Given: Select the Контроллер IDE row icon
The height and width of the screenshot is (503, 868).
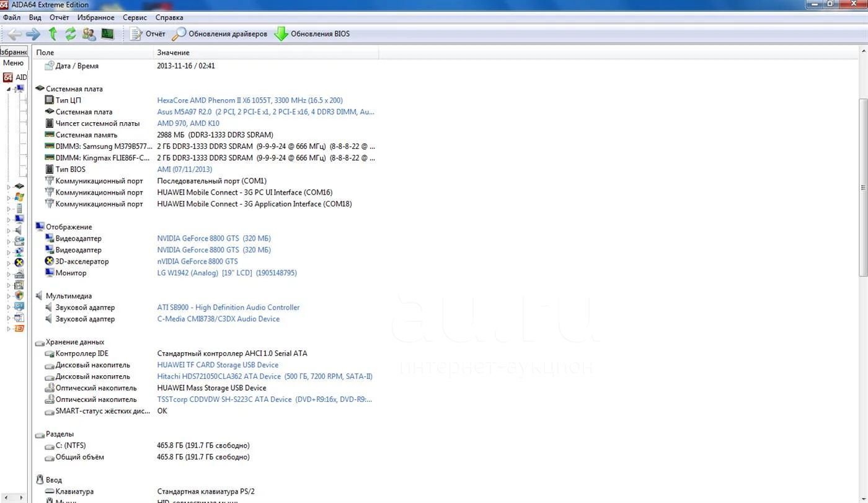Looking at the screenshot, I should pos(50,354).
